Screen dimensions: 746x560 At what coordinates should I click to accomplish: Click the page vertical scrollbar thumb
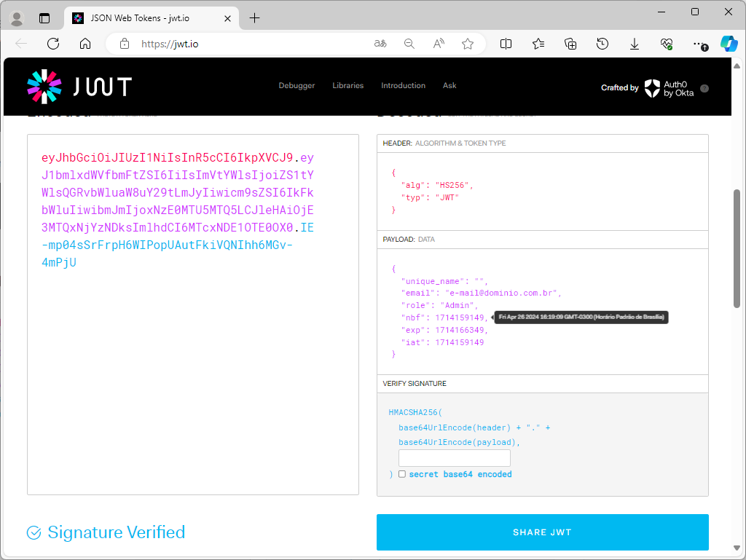click(737, 248)
